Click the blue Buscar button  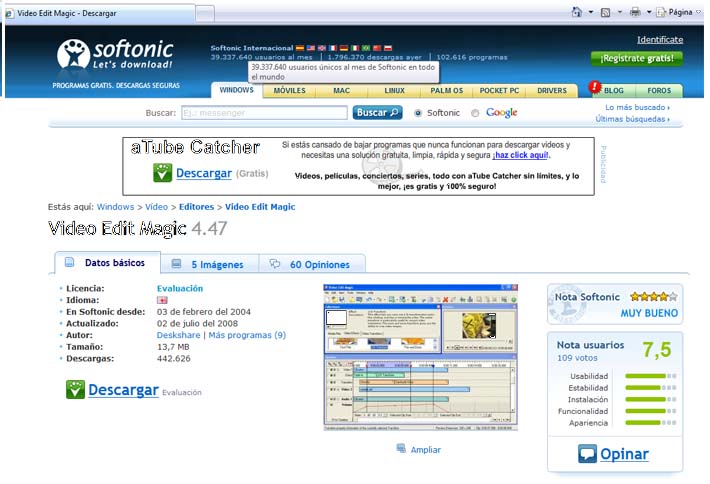point(377,112)
